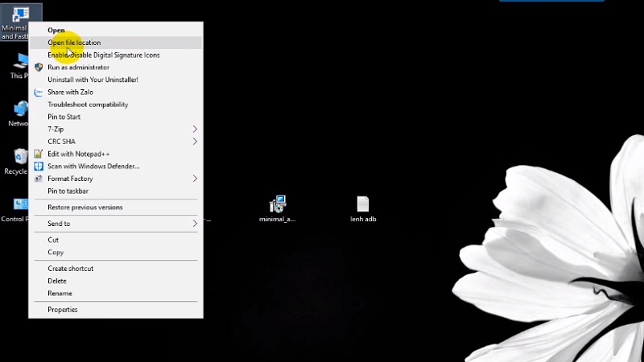Click the Format Factory icon in menu
644x362 pixels.
38,179
